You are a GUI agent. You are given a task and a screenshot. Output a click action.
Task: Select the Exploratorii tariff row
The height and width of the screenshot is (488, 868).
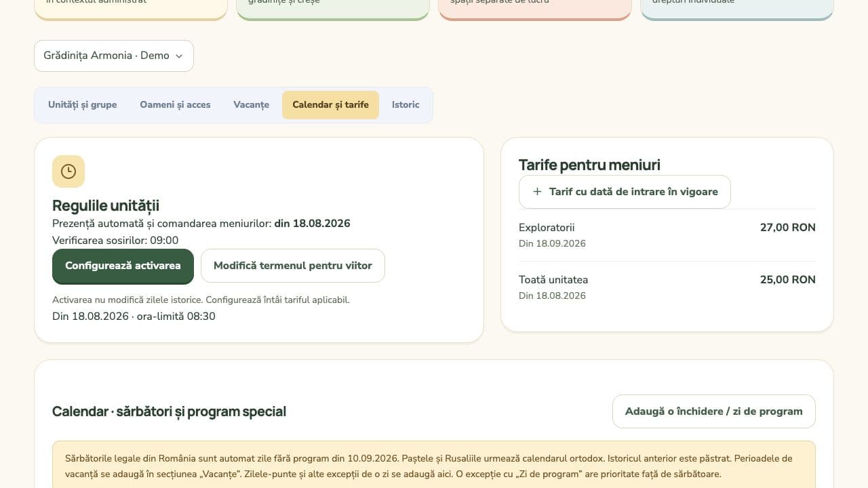point(667,235)
